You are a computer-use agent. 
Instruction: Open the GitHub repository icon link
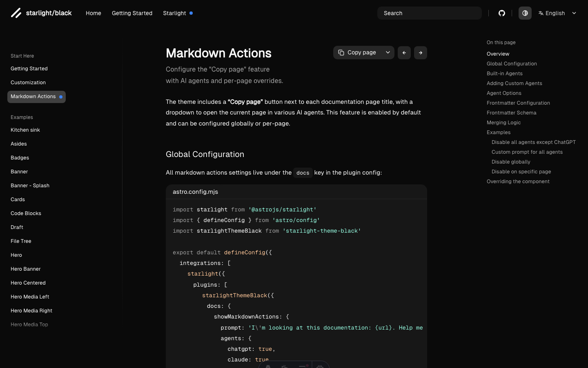click(x=502, y=13)
